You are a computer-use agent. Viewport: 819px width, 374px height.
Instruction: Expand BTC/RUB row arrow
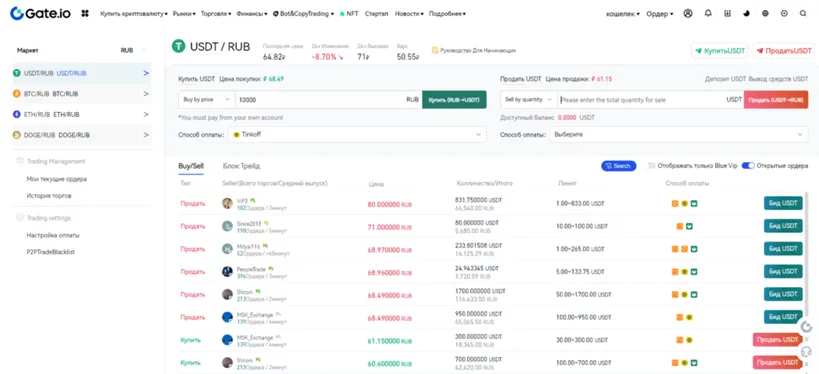[x=146, y=94]
